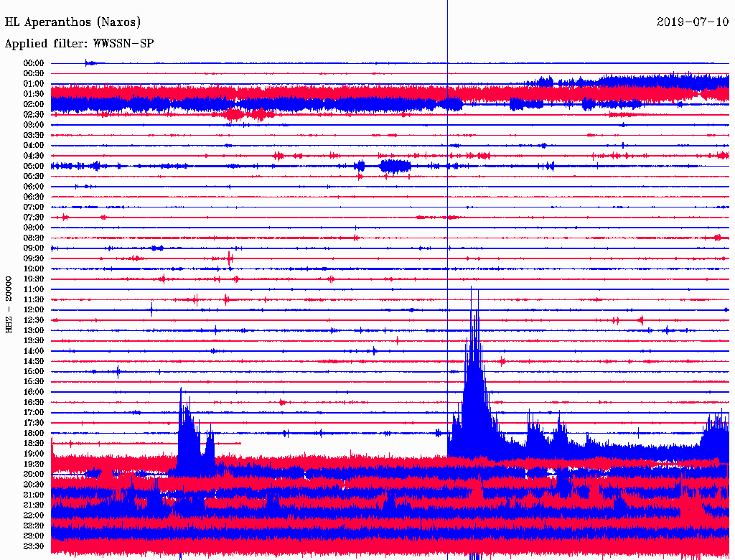The width and height of the screenshot is (735, 560).
Task: Click the 07:00 time row label
Action: (34, 207)
